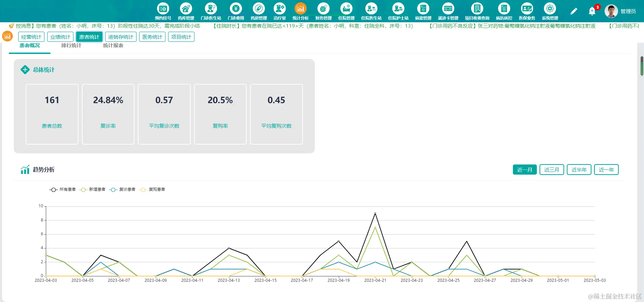Open the 项目收费查询 charge query module
This screenshot has width=644, height=302.
(x=477, y=11)
